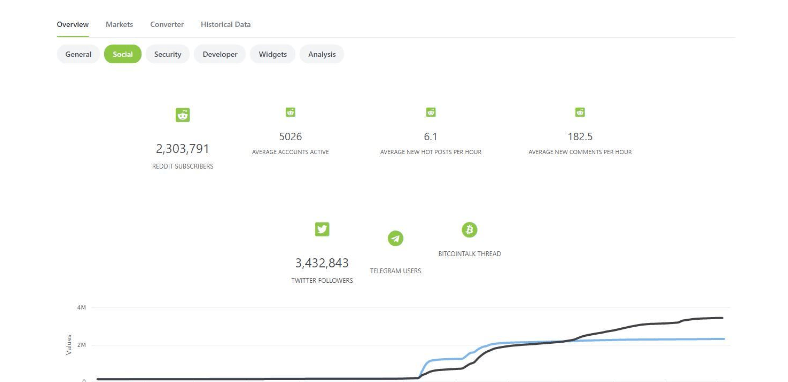Click Average New Hot Posts Per Hour label
This screenshot has width=788, height=382.
click(x=431, y=152)
